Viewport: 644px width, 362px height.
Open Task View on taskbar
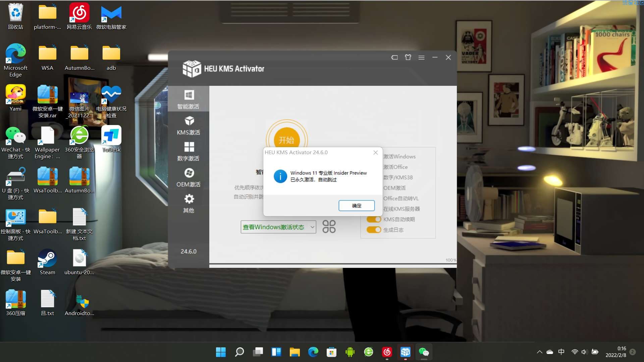pos(258,352)
